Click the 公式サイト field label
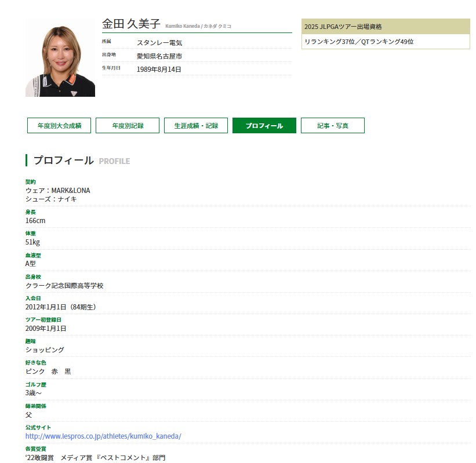Image resolution: width=476 pixels, height=463 pixels. pyautogui.click(x=38, y=428)
